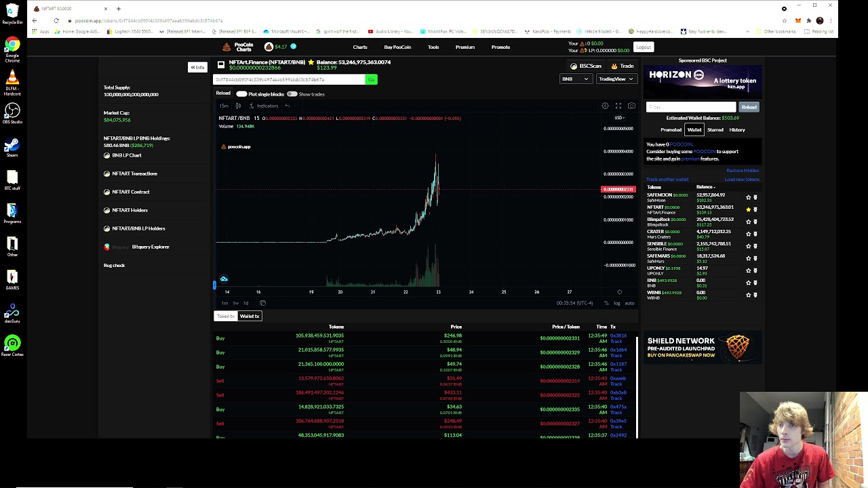Open Steam desktop shortcut
Image resolution: width=868 pixels, height=488 pixels.
coord(12,146)
